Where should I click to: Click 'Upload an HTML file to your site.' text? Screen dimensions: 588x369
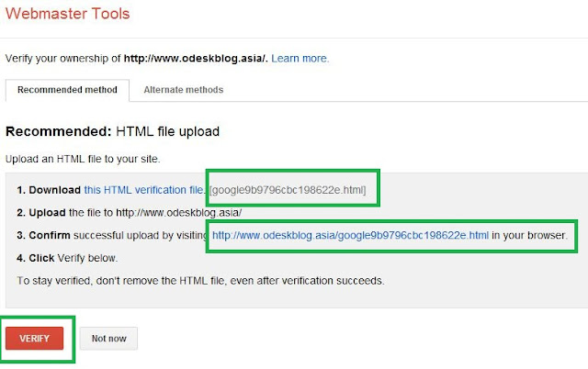[83, 159]
